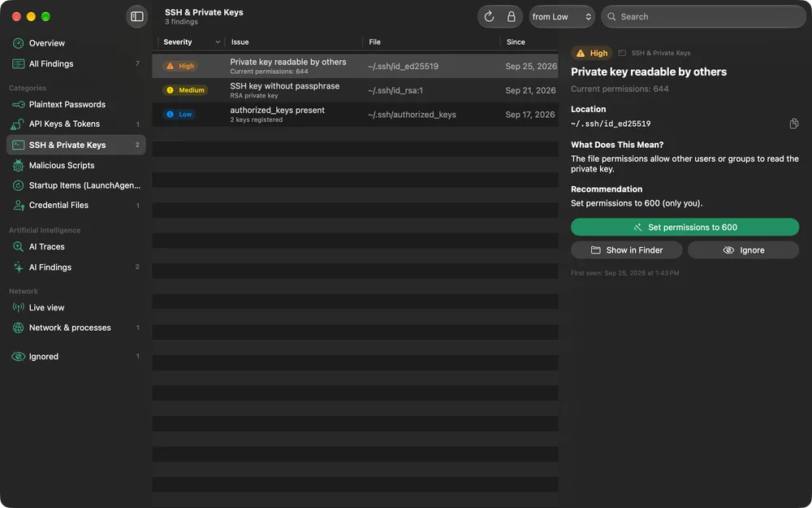The height and width of the screenshot is (508, 812).
Task: Select 'Private key readable by others' row
Action: [x=356, y=66]
